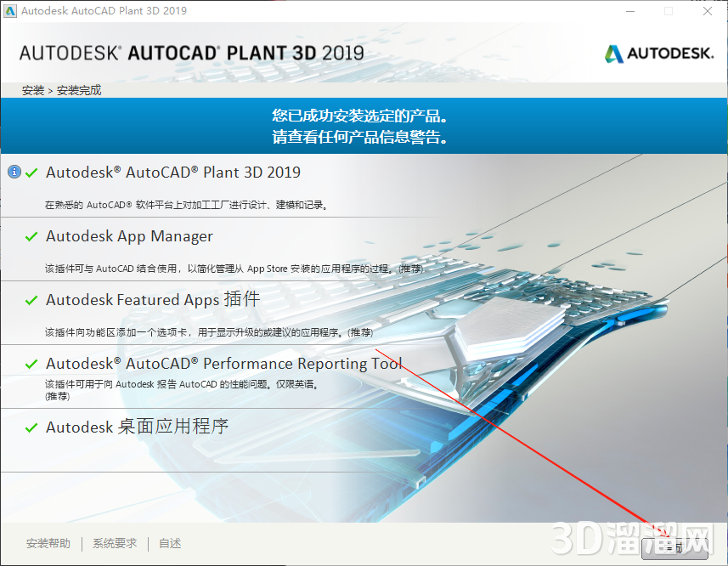Minimize the installer window
The width and height of the screenshot is (728, 566).
click(629, 11)
